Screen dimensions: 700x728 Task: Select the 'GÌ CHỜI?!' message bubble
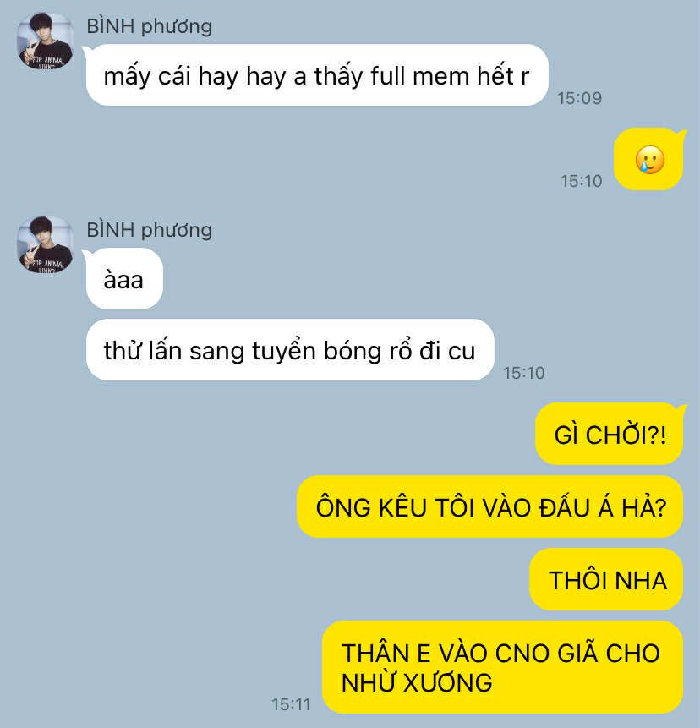610,434
